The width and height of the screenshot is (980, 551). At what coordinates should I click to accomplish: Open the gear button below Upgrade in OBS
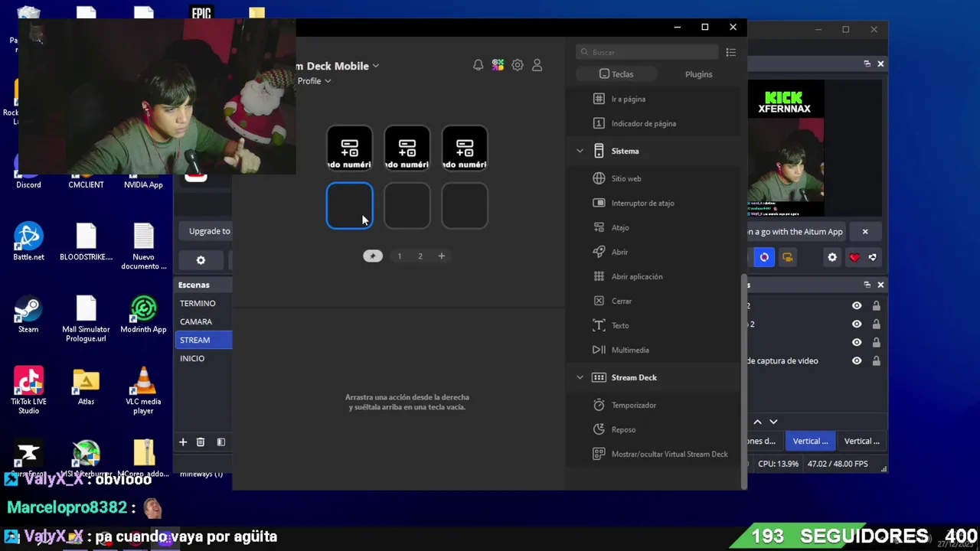coord(201,260)
